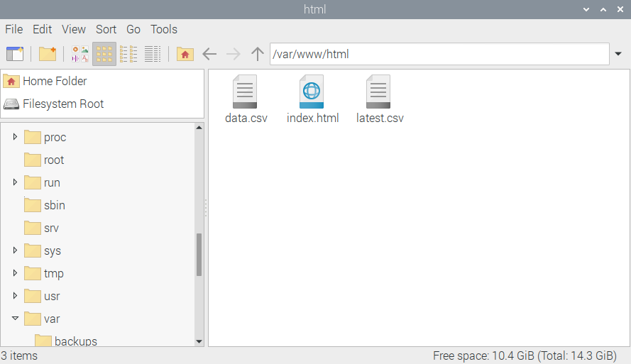The image size is (631, 364).
Task: Minimize the html window
Action: [x=586, y=9]
